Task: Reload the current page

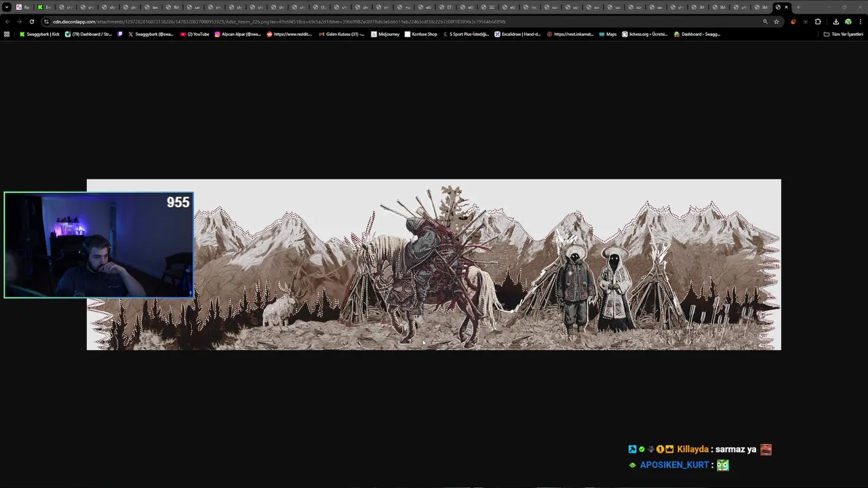Action: pyautogui.click(x=31, y=22)
